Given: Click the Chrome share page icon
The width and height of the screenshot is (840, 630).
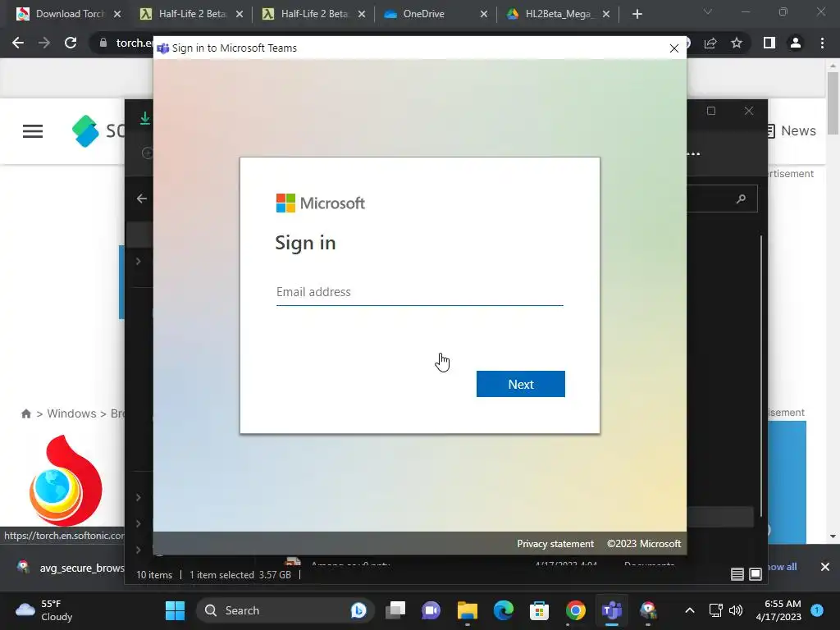Looking at the screenshot, I should 711,43.
